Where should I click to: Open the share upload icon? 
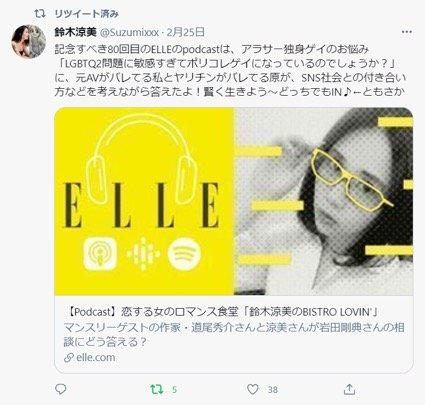[x=349, y=389]
